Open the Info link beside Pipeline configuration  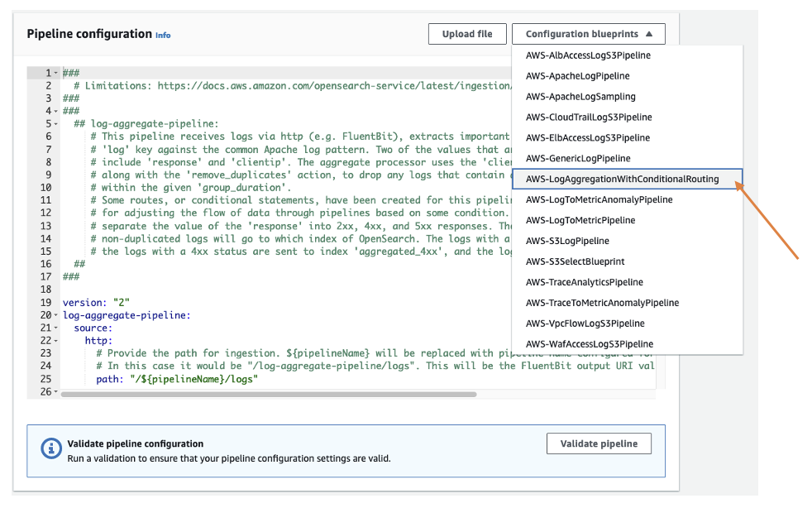pyautogui.click(x=163, y=36)
